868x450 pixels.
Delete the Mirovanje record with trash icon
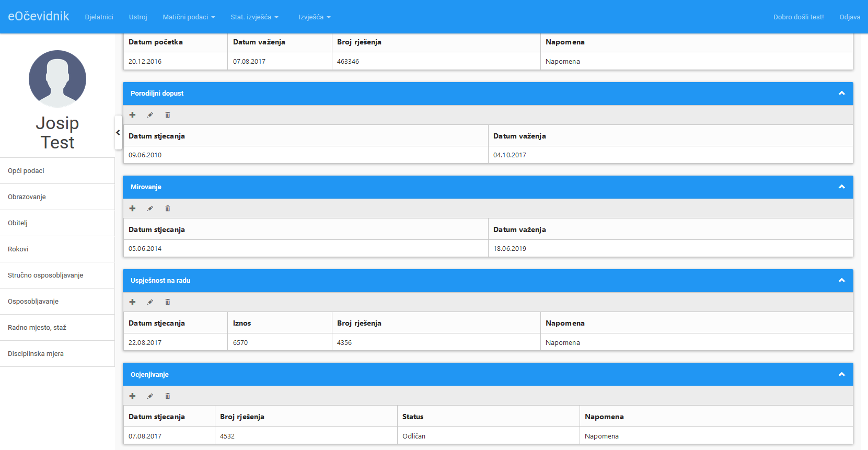(168, 209)
